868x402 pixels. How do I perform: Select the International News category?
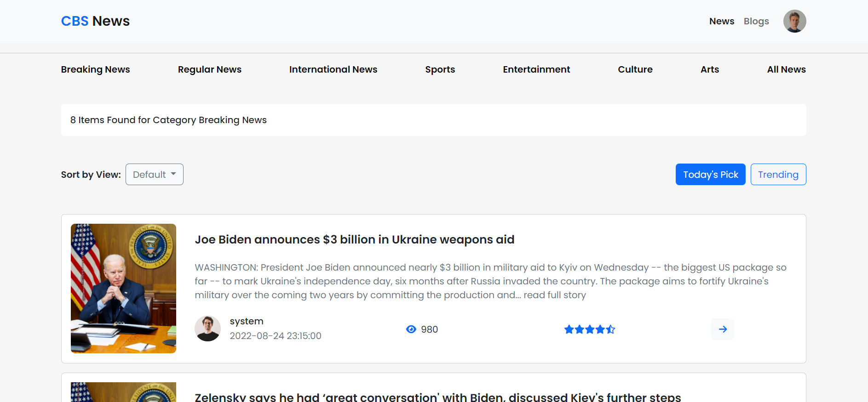333,69
